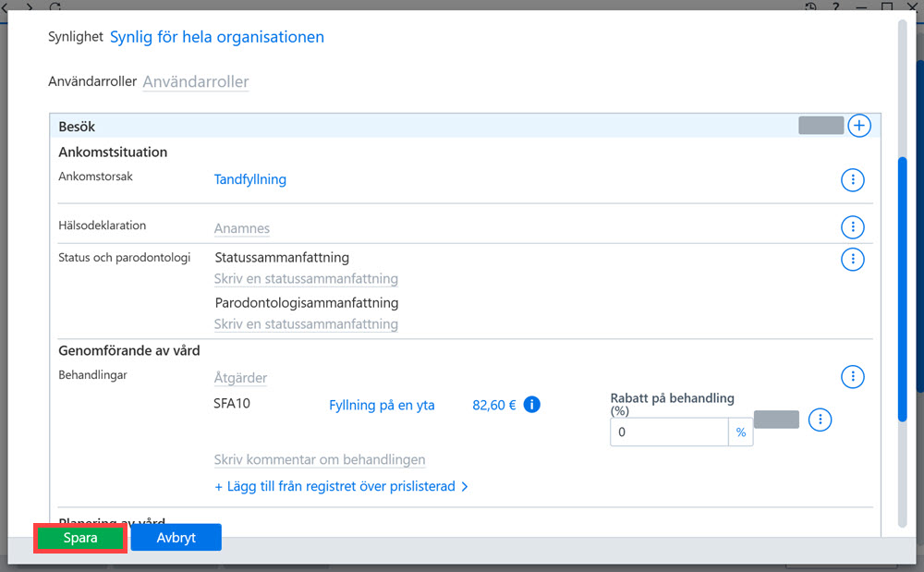
Task: Click the Ankomstsituation heading
Action: coord(113,152)
